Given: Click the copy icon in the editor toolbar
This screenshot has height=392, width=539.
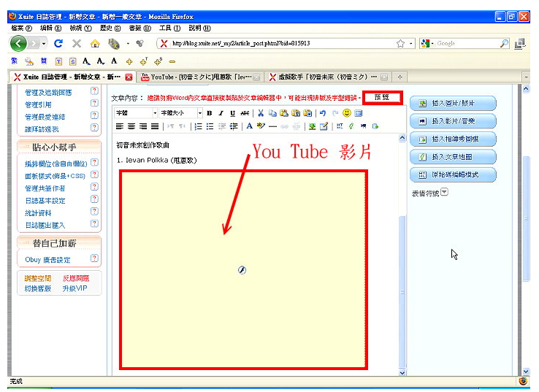Looking at the screenshot, I should (272, 113).
